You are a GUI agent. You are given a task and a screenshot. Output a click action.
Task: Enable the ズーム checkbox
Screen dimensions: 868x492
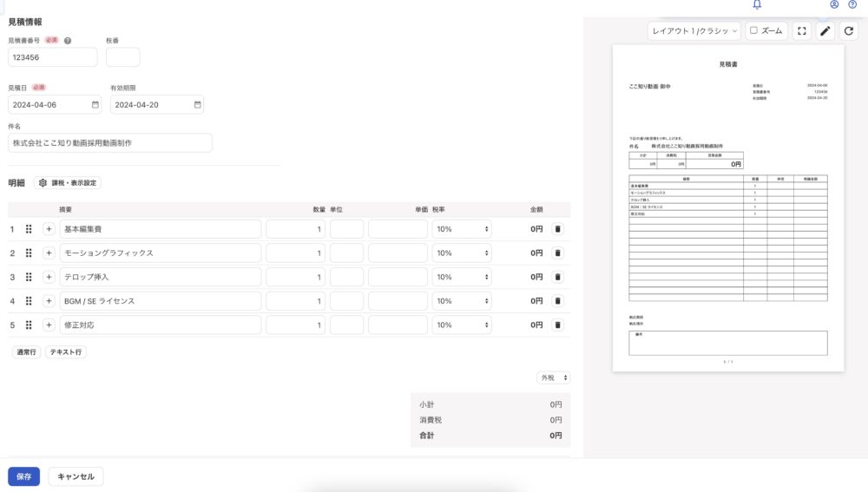point(754,31)
